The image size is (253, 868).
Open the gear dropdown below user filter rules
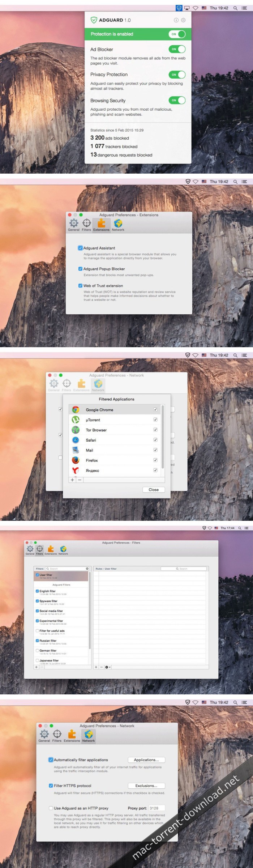[x=108, y=667]
